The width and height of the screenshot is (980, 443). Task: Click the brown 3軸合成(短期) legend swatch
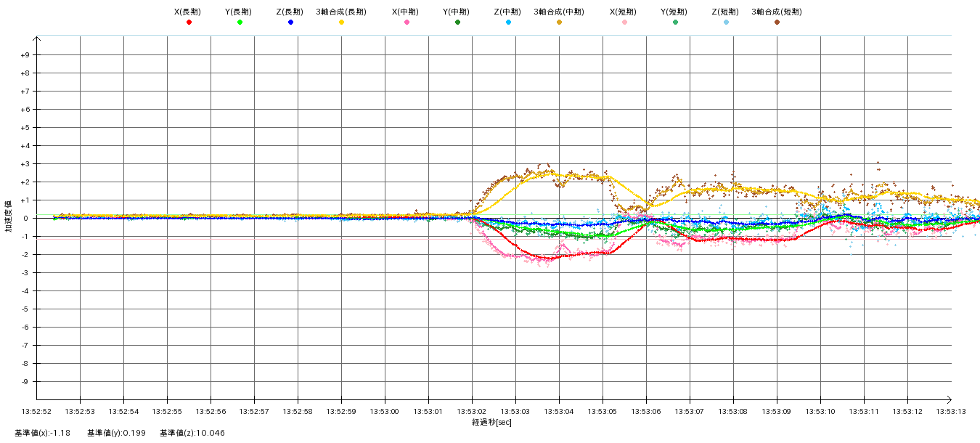point(777,23)
